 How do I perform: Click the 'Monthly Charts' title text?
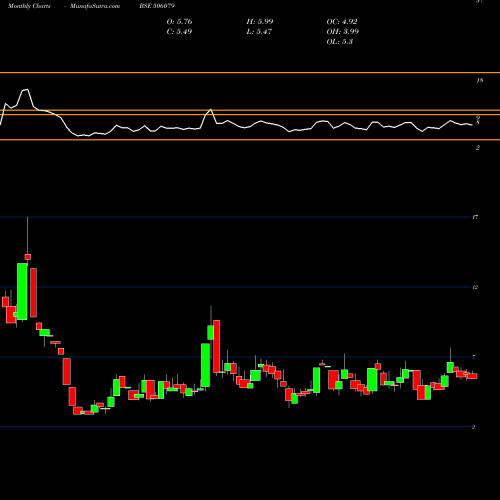pos(29,6)
